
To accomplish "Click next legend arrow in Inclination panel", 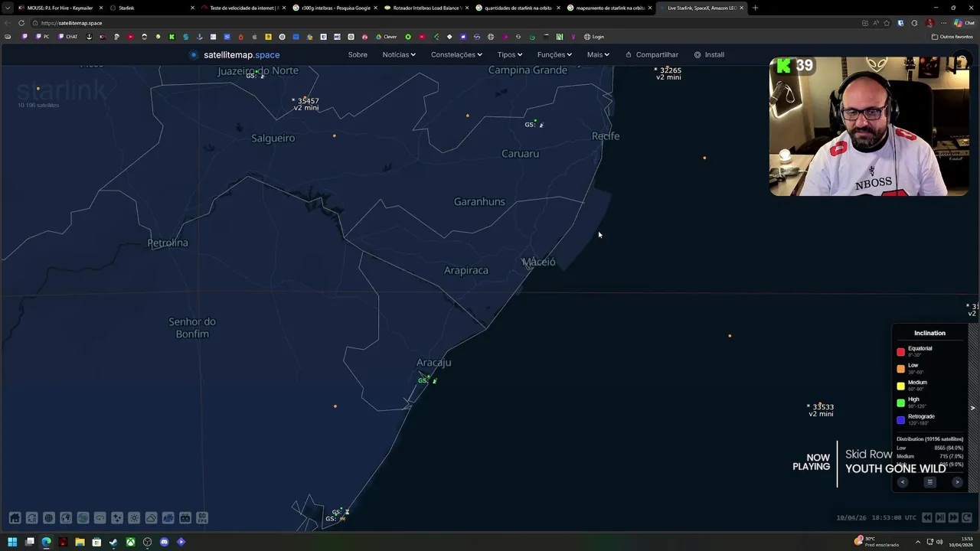I will 957,482.
